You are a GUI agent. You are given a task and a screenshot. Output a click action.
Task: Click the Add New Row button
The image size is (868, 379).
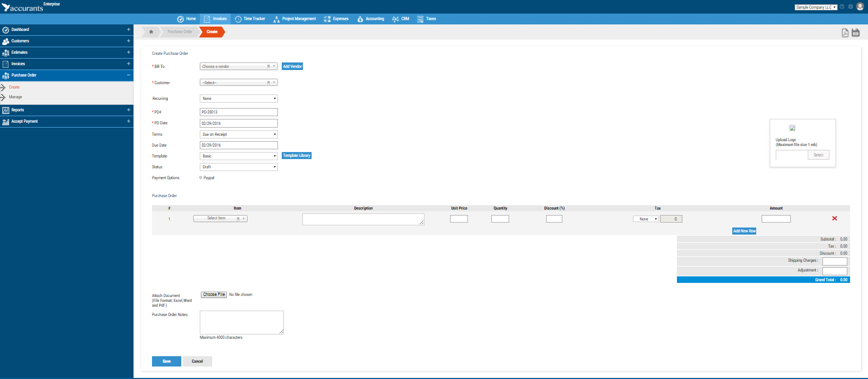(x=744, y=231)
